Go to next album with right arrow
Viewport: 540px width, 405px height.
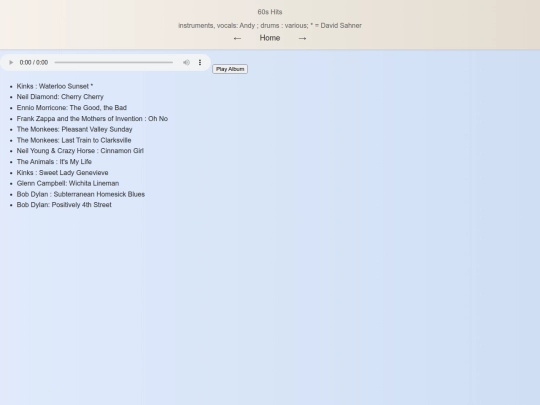[302, 38]
